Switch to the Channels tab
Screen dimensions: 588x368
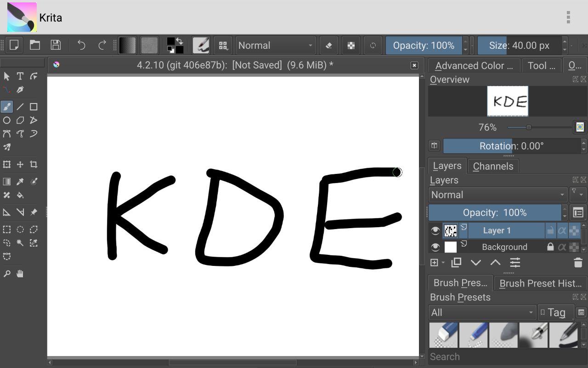click(x=493, y=166)
